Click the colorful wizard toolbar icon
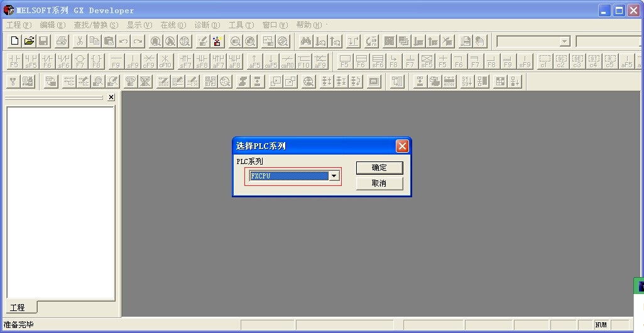The height and width of the screenshot is (333, 644). pyautogui.click(x=217, y=41)
